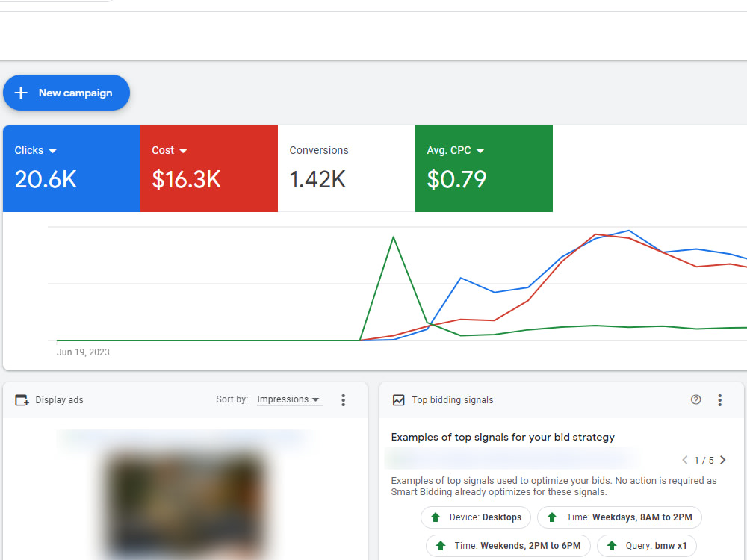Screen dimensions: 747x560
Task: Click the green arrow on Device: Desktops chip
Action: coord(435,517)
